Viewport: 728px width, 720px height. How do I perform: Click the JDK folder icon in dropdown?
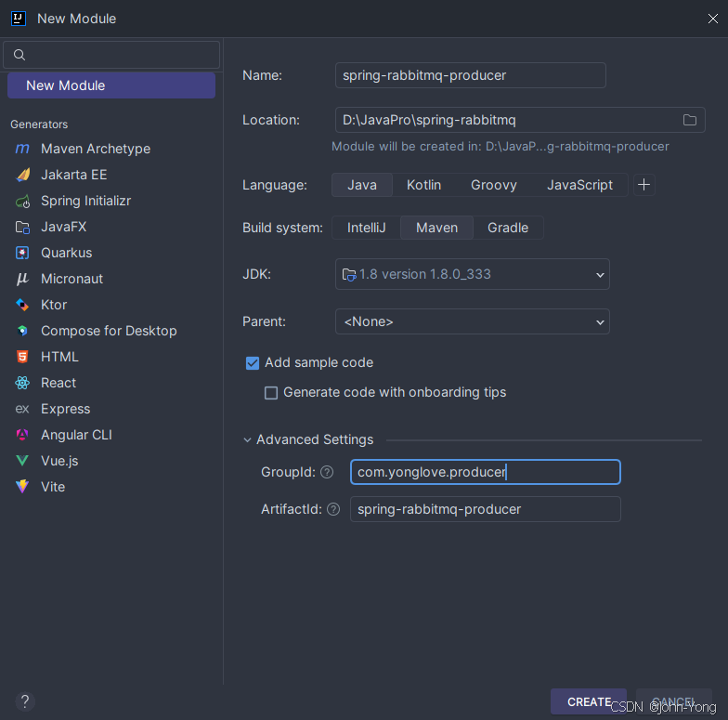pyautogui.click(x=349, y=275)
